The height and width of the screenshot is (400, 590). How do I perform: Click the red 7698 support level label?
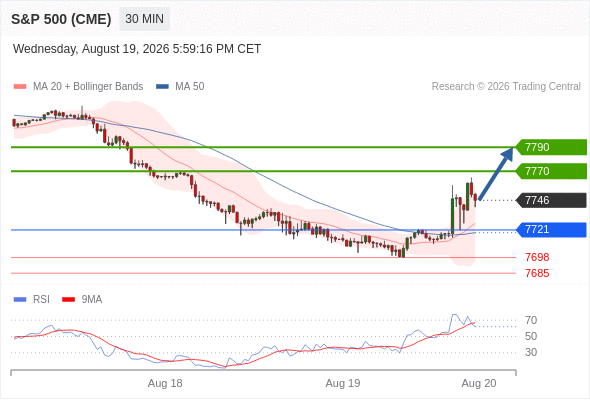pyautogui.click(x=537, y=257)
